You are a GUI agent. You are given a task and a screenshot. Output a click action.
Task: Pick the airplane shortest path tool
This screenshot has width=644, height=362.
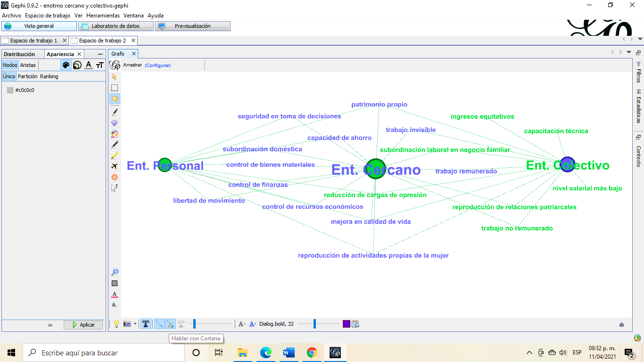coord(115,166)
